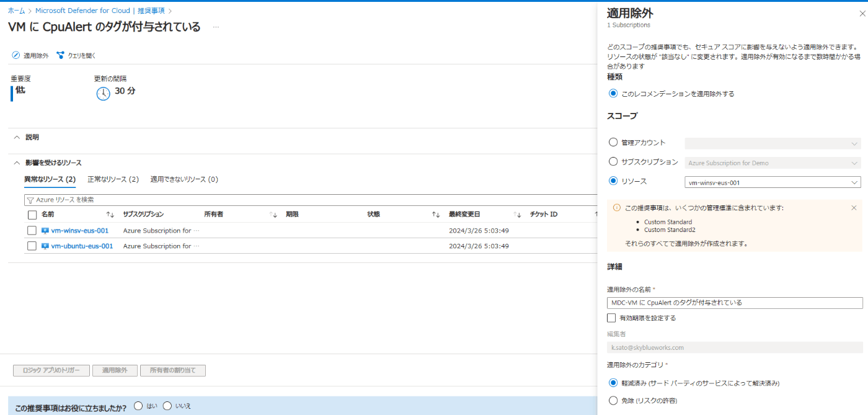Click the 適用除外の名前 text field
Viewport: 868px width, 415px height.
tap(735, 303)
